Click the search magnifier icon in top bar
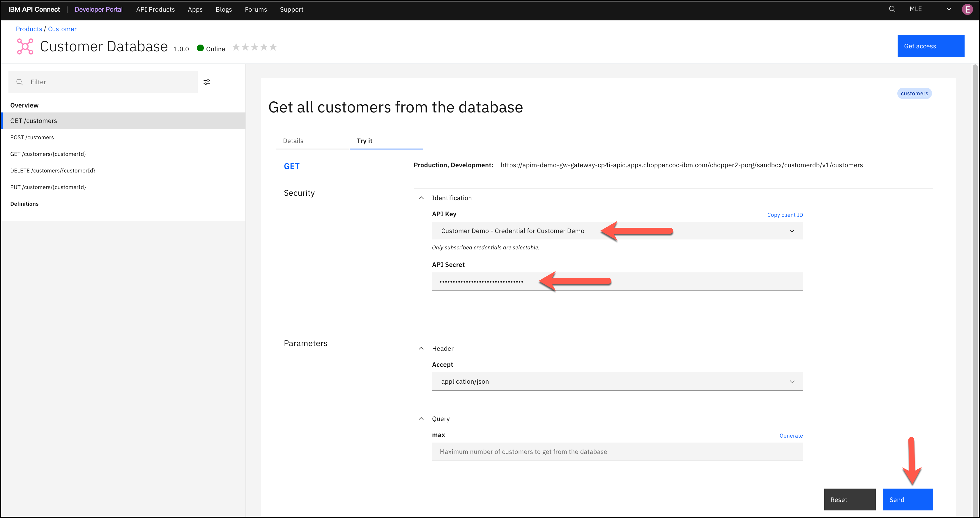Viewport: 980px width, 518px height. pos(892,9)
